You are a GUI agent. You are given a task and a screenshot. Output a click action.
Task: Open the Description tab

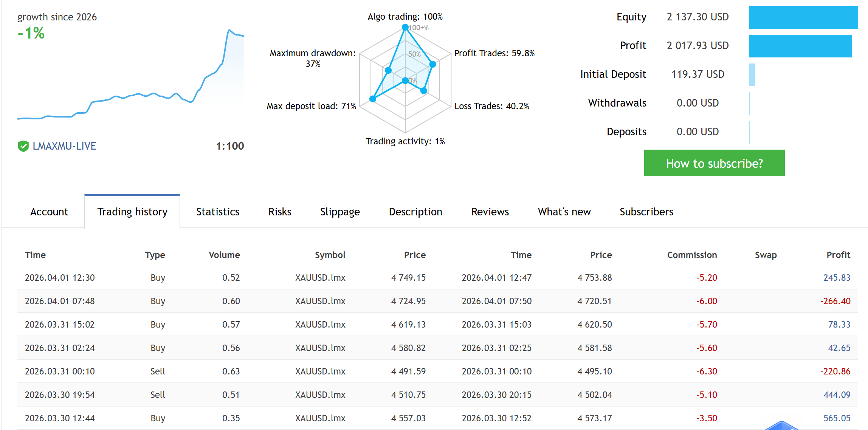coord(415,212)
